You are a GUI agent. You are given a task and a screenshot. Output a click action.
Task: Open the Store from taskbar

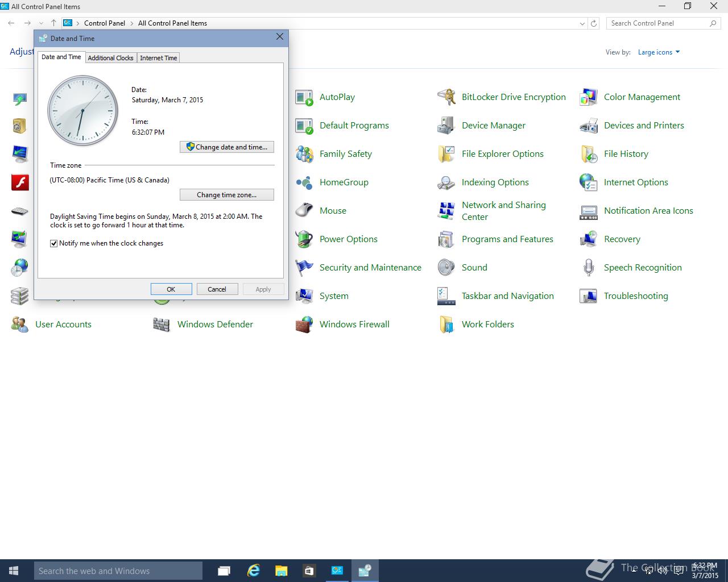pos(309,571)
